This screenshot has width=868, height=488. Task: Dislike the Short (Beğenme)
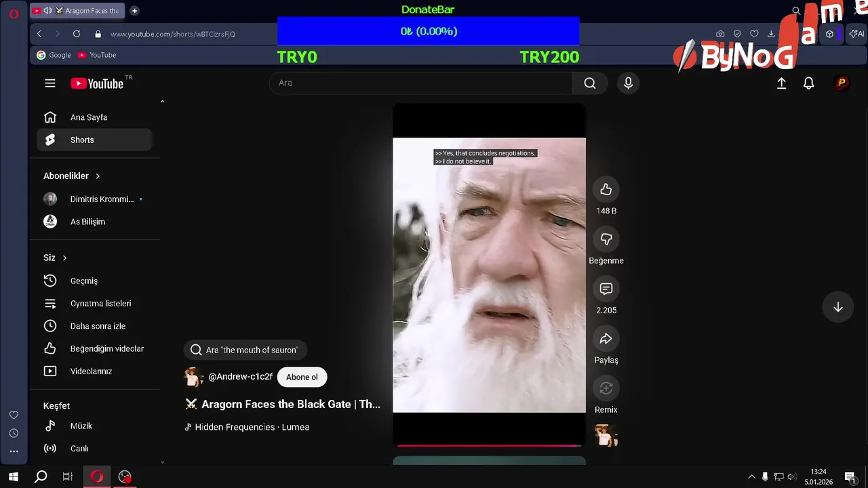tap(606, 239)
